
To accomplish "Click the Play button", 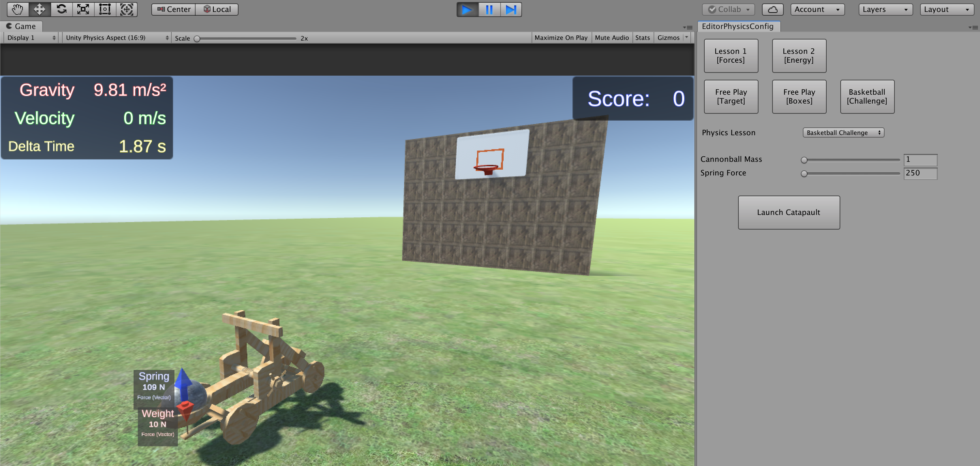I will [x=467, y=9].
